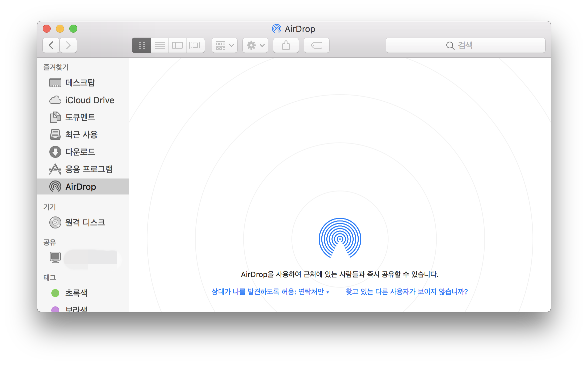Go back with the left chevron button
The height and width of the screenshot is (365, 588).
click(51, 45)
